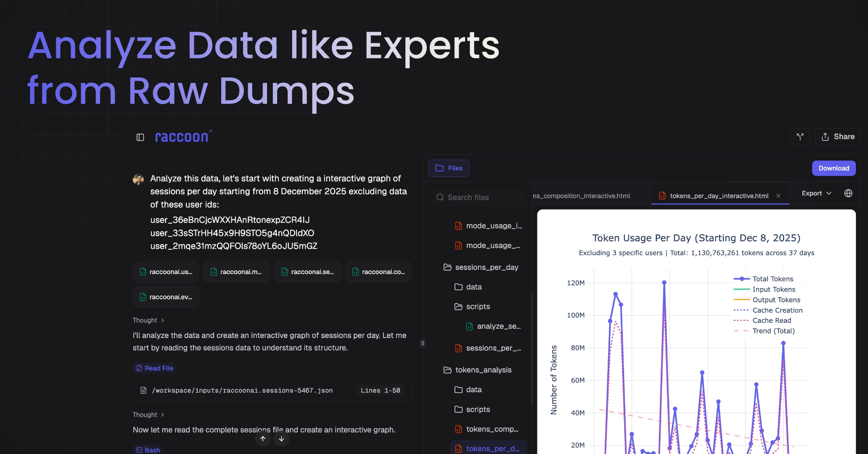Toggle Trend (Total) line in legend
This screenshot has height=454, width=868.
[773, 331]
